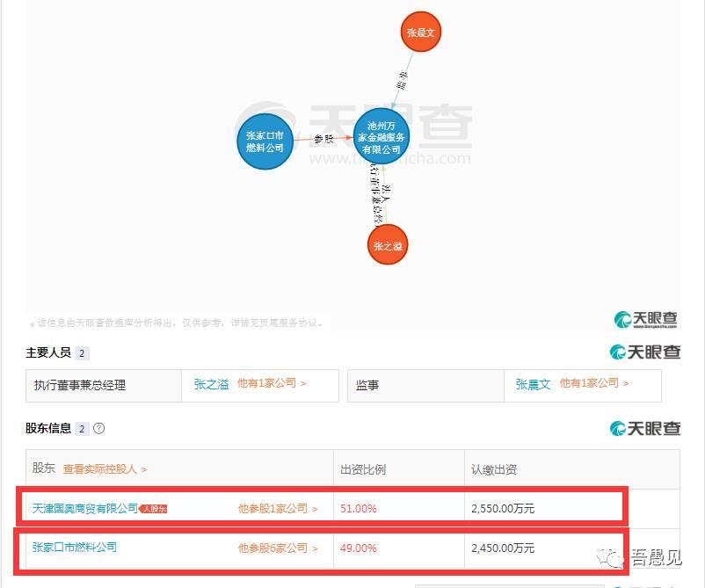Click the 池州万家金融服务有限公司 center node
The width and height of the screenshot is (705, 588).
tap(382, 136)
